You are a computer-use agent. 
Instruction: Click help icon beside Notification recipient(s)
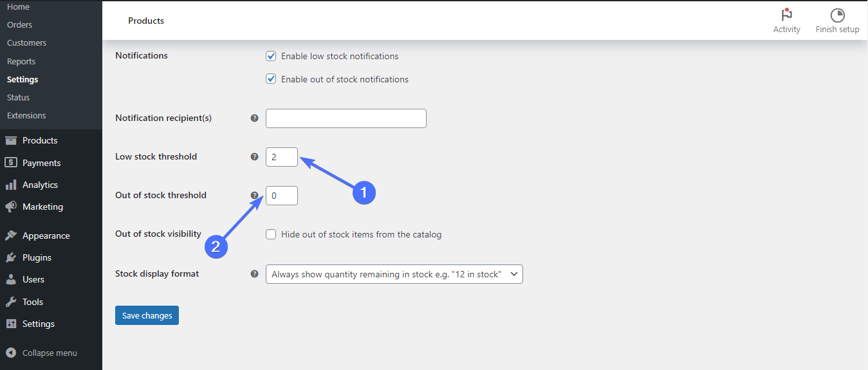pyautogui.click(x=254, y=118)
